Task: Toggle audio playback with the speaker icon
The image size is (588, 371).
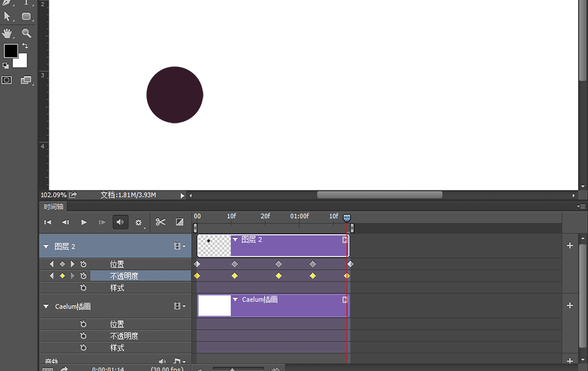Action: pyautogui.click(x=121, y=222)
